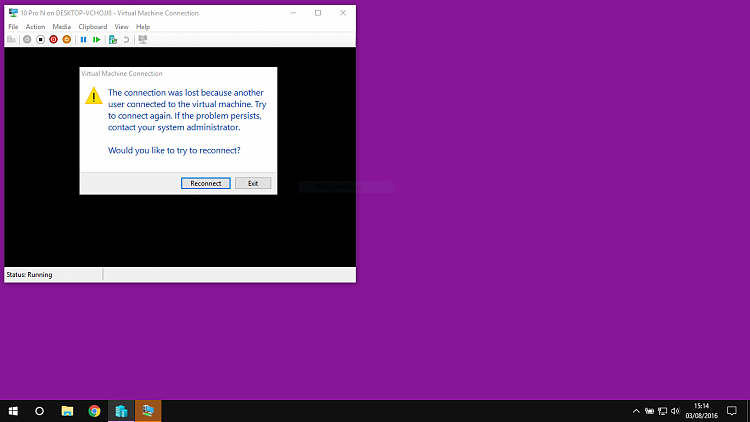
Task: Click the orange Save state icon
Action: (67, 40)
